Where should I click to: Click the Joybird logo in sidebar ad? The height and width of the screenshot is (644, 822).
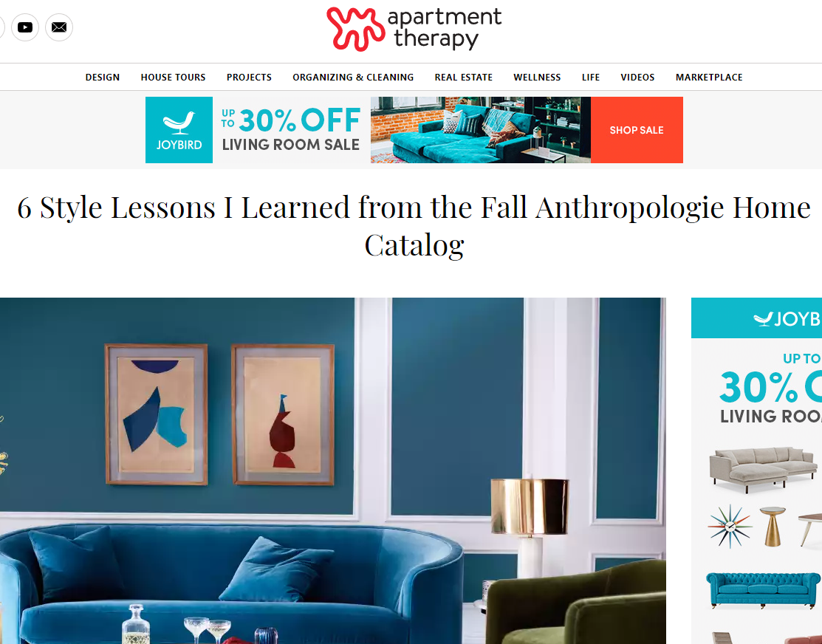tap(787, 318)
